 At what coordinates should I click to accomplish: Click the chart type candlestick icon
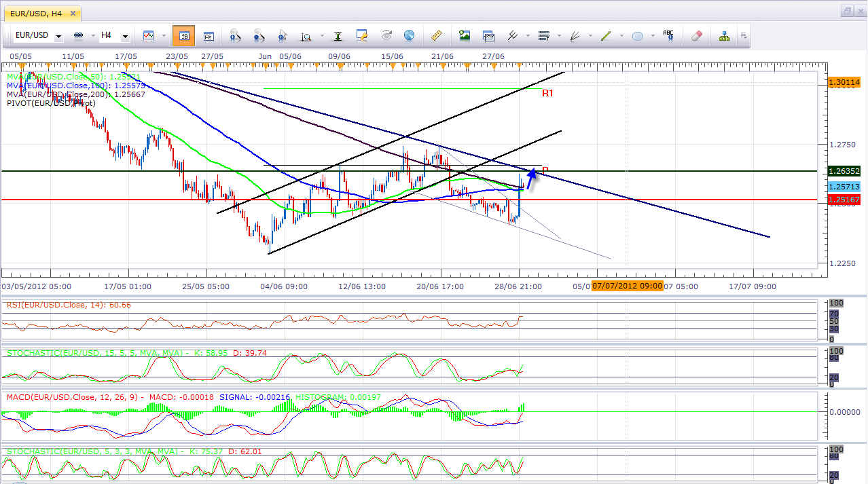coord(148,35)
